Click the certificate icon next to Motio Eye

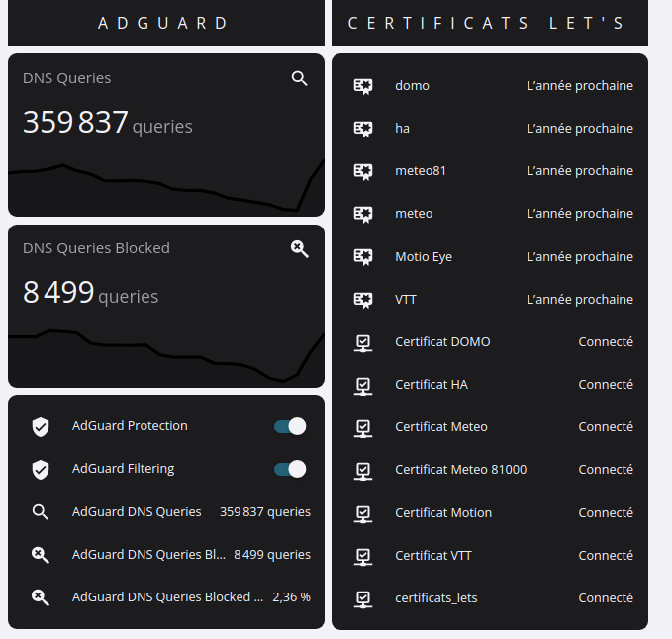tap(363, 256)
